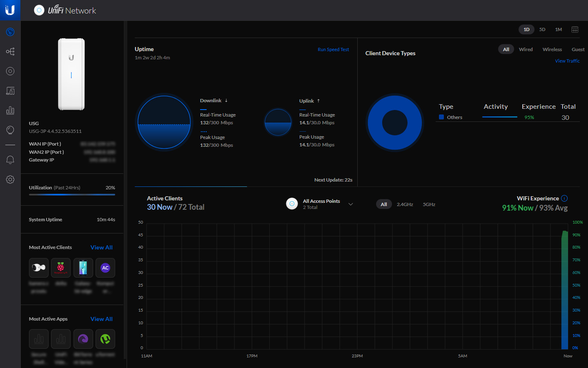The image size is (588, 368).
Task: Select the 5GHz band filter
Action: coord(429,204)
